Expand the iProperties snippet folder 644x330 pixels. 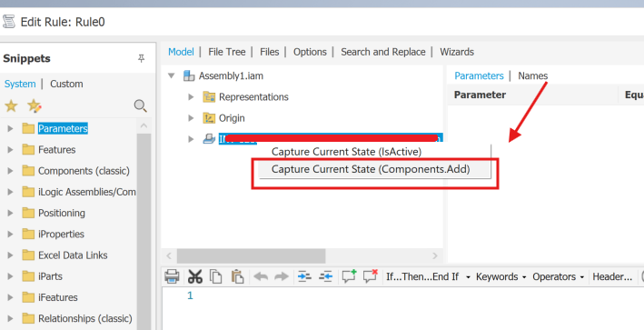(10, 235)
